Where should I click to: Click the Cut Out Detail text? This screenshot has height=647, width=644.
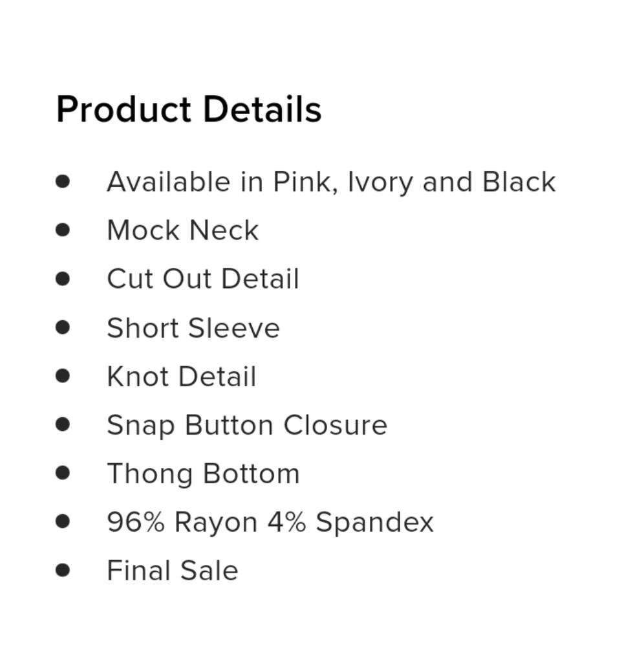coord(202,279)
